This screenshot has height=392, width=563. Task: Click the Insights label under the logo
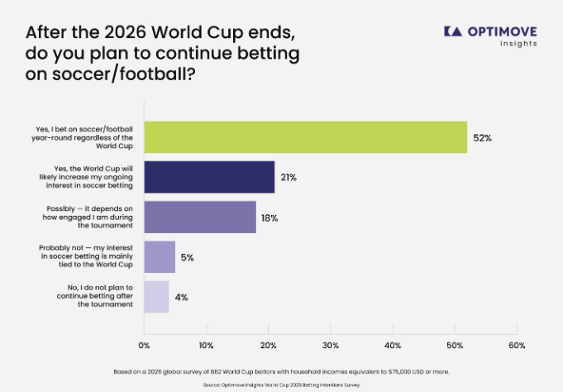coord(518,44)
